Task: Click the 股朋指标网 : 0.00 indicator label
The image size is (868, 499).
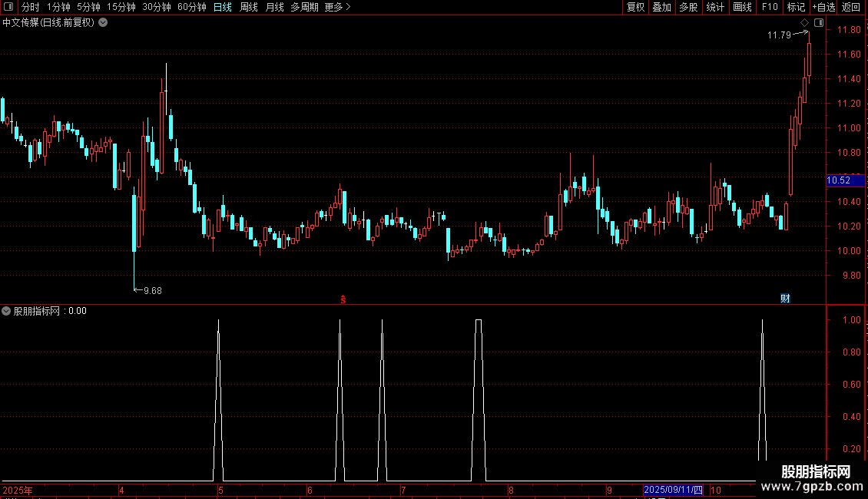Action: 50,311
